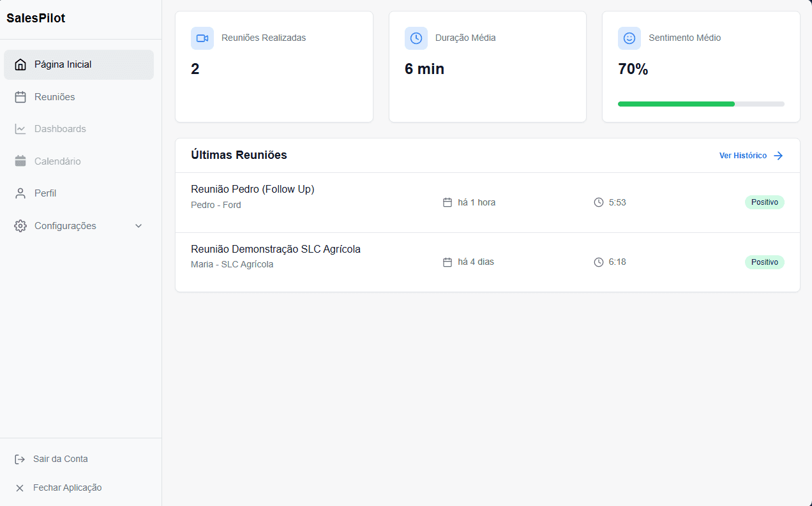812x506 pixels.
Task: Click the logout icon beside Sair da Conta
Action: click(20, 458)
